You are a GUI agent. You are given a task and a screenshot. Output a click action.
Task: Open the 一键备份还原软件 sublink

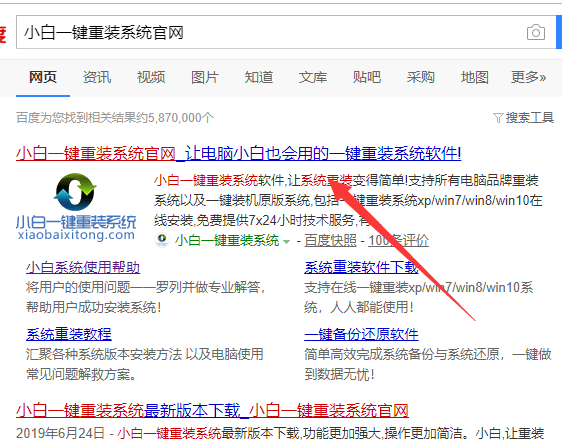[x=361, y=334]
